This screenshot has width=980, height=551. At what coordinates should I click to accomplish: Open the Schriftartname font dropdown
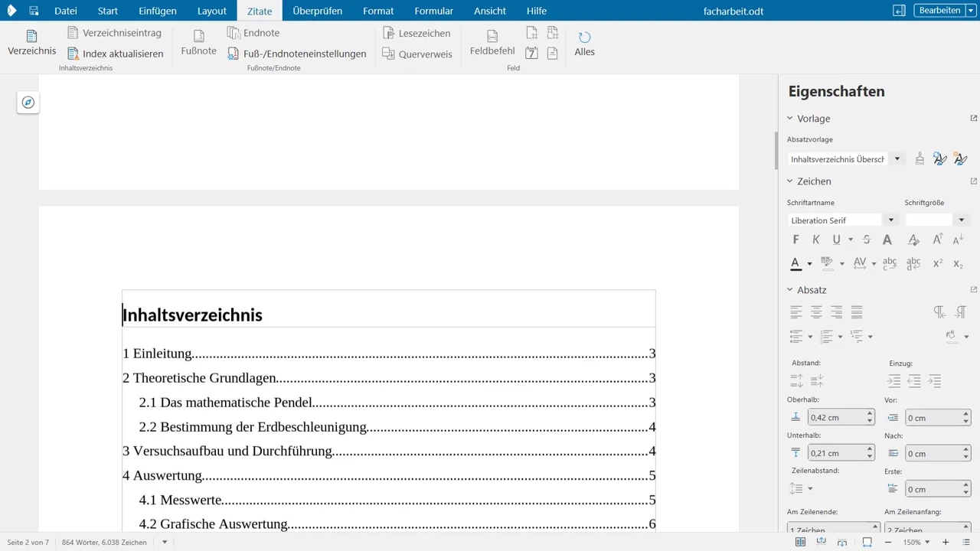[890, 220]
